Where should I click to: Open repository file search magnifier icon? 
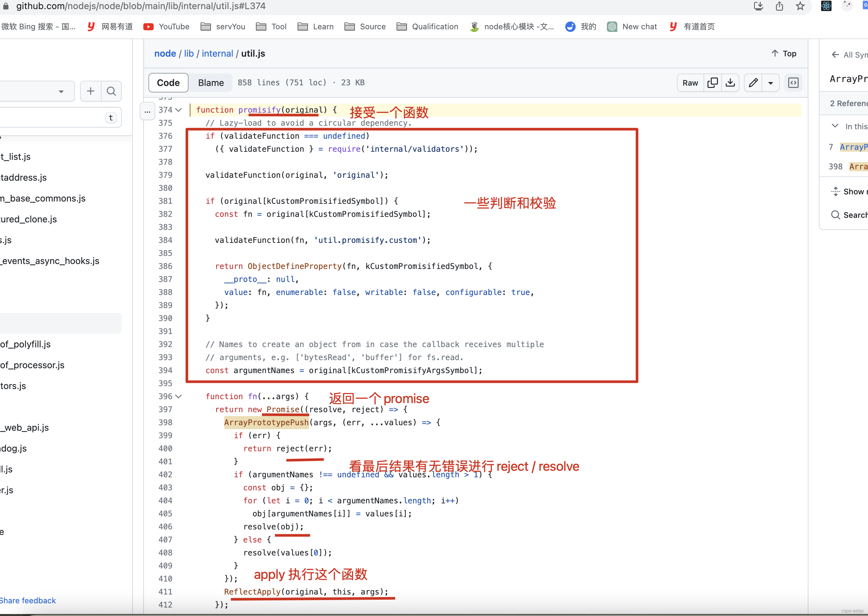pyautogui.click(x=111, y=91)
